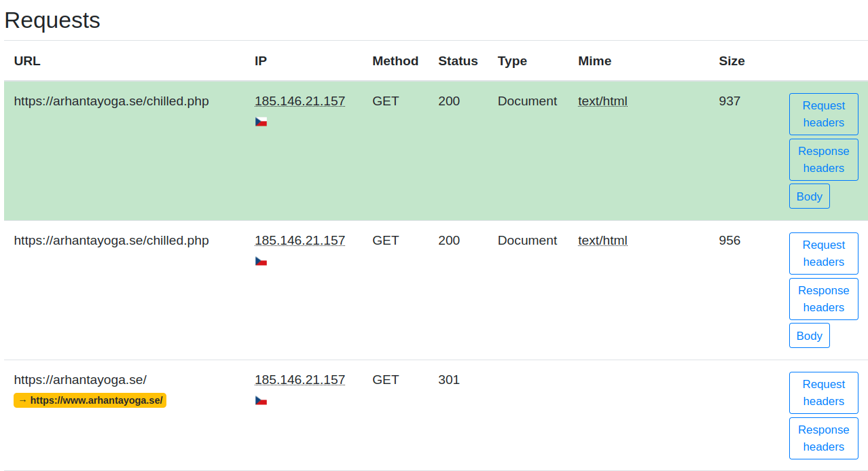868x471 pixels.
Task: Click the redirect badge to www.arhantayoga.se
Action: pyautogui.click(x=90, y=400)
